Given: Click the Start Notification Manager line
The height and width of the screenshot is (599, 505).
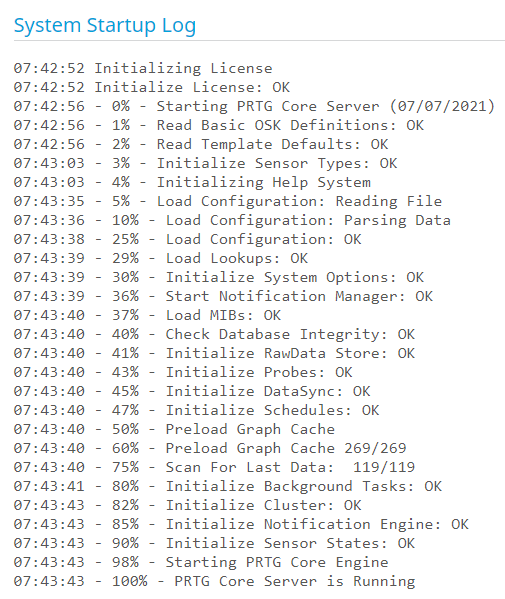Looking at the screenshot, I should pyautogui.click(x=223, y=296).
